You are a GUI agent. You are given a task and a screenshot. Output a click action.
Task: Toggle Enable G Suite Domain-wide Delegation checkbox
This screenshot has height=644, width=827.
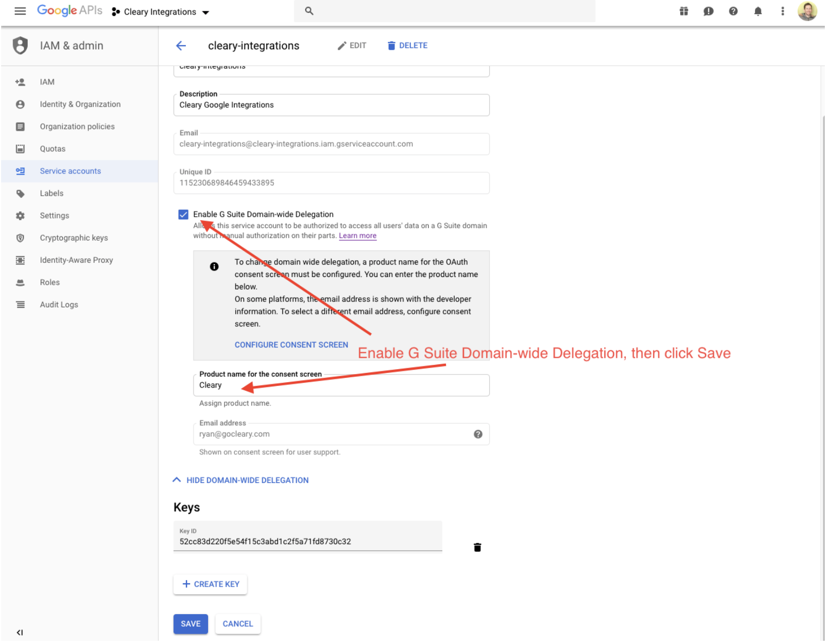point(183,214)
